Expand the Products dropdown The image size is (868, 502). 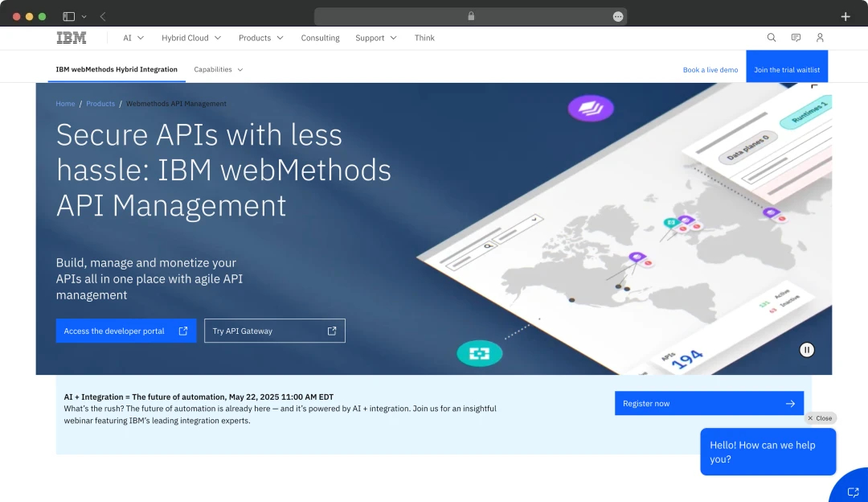(x=260, y=37)
